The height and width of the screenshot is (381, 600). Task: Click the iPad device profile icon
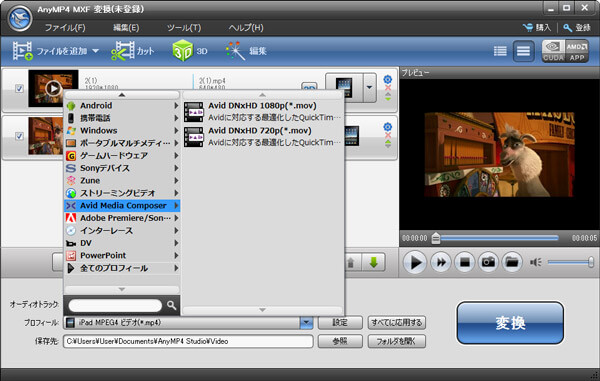pos(344,88)
